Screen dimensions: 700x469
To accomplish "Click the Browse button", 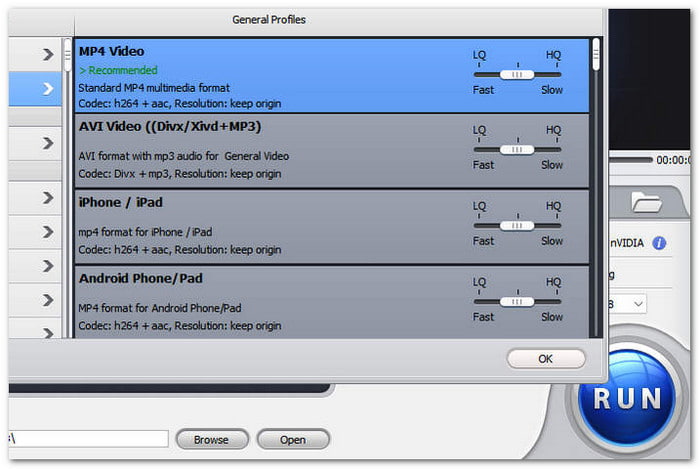I will pos(211,439).
